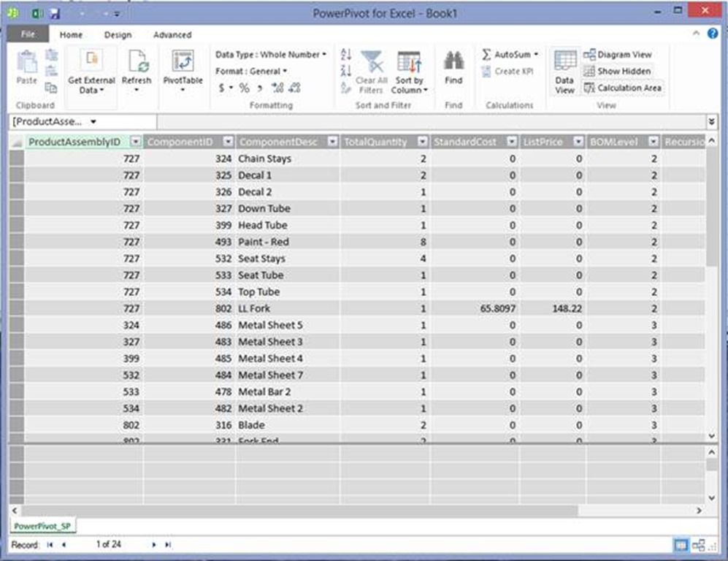Select the LL Fork cell

pos(288,308)
